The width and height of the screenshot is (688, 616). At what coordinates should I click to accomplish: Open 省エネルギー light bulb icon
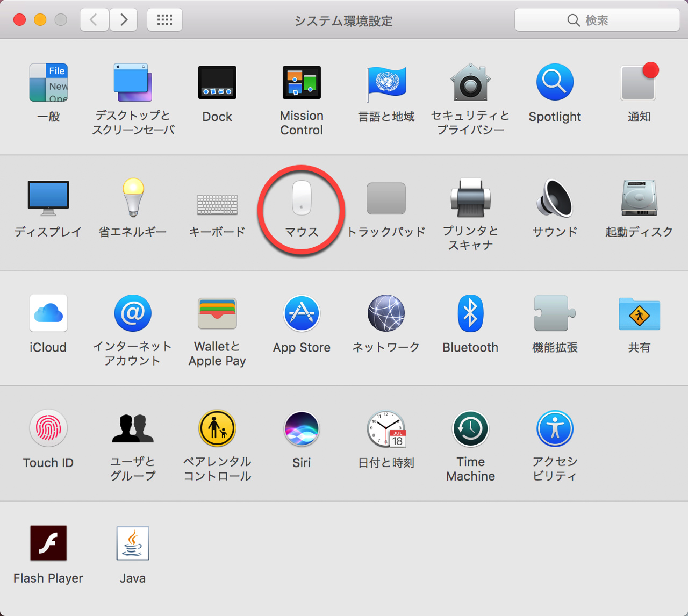(133, 197)
